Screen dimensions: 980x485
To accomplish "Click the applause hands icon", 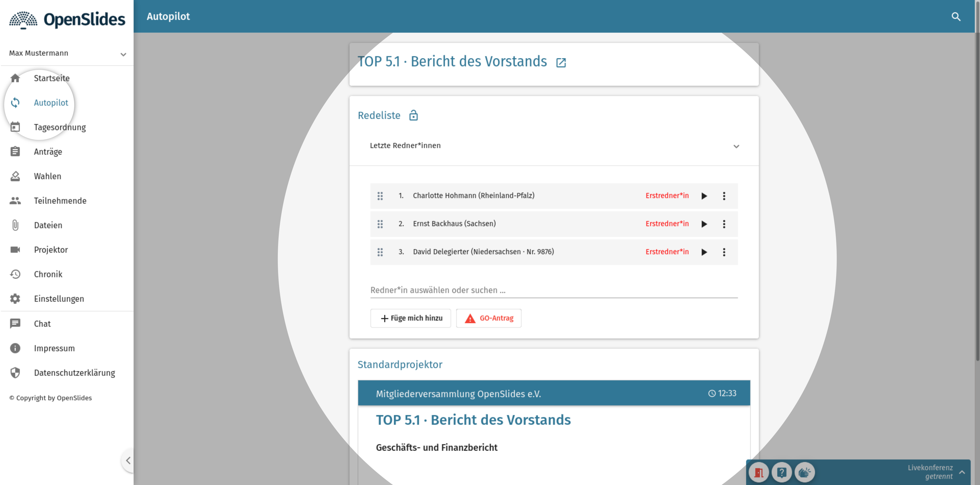I will (x=804, y=473).
